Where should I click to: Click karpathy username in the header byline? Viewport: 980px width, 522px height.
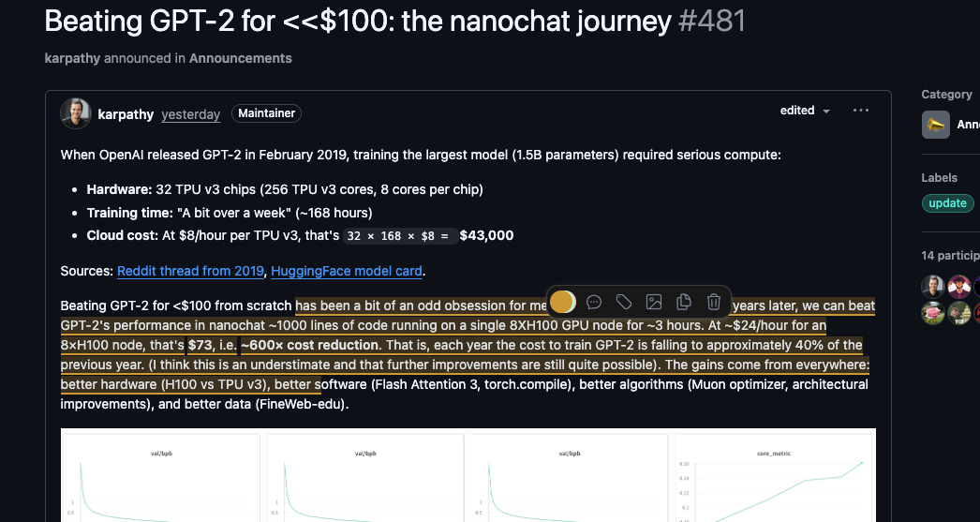[72, 58]
